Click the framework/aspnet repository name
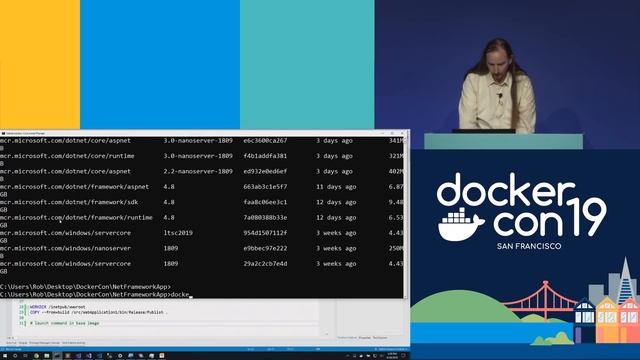640x360 pixels. click(74, 187)
